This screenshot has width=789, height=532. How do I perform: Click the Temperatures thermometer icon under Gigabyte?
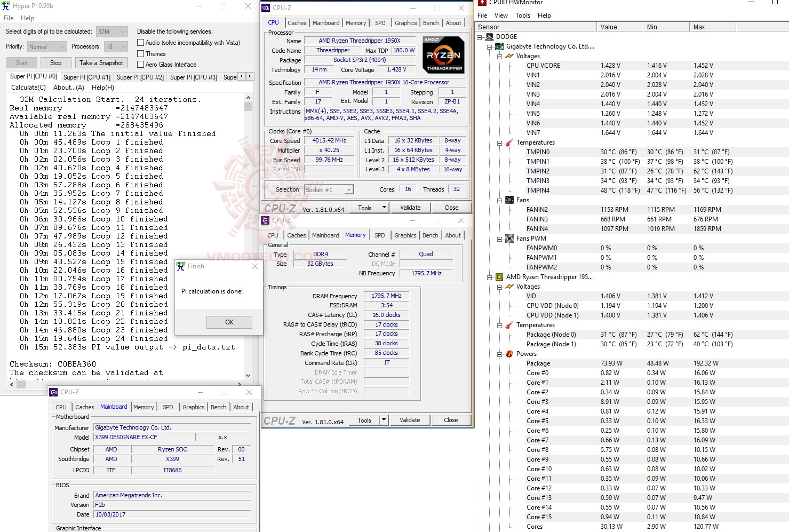pyautogui.click(x=509, y=142)
